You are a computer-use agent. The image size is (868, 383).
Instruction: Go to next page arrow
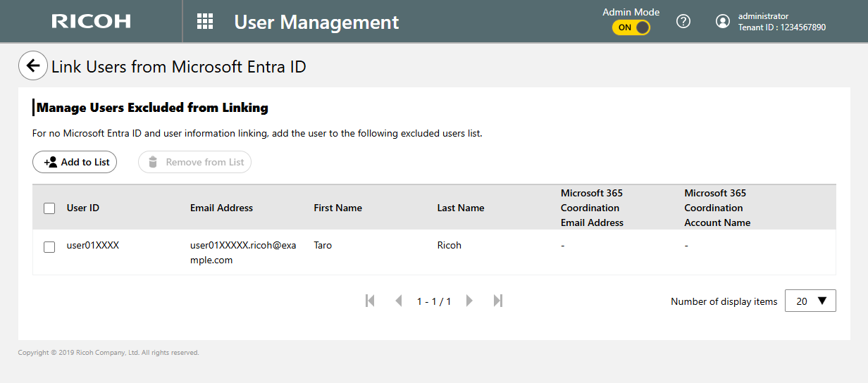[x=469, y=301]
